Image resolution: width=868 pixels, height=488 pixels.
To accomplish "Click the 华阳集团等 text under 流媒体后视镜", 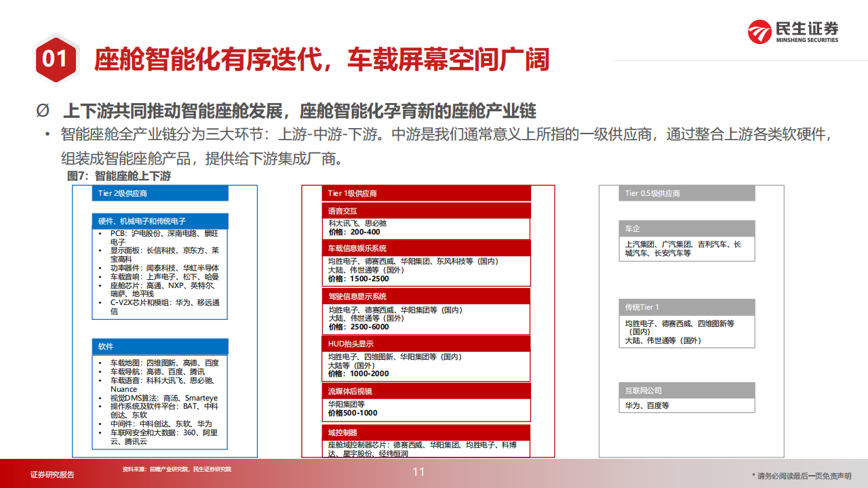I will tap(347, 405).
